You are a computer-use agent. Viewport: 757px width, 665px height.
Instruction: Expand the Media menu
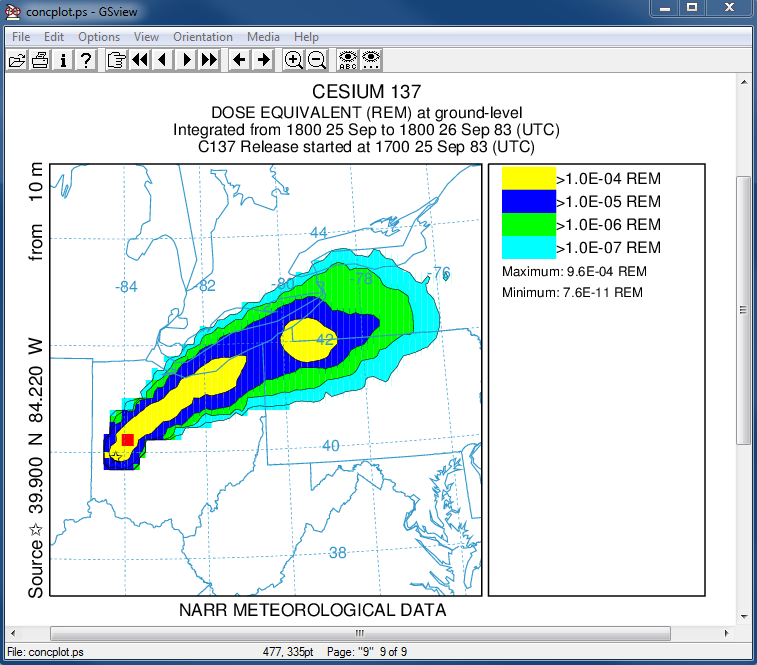tap(264, 37)
